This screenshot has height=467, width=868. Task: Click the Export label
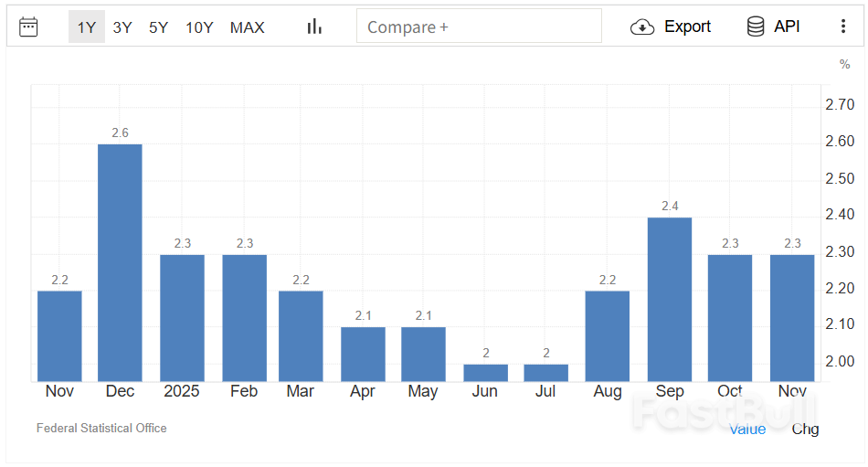coord(687,27)
